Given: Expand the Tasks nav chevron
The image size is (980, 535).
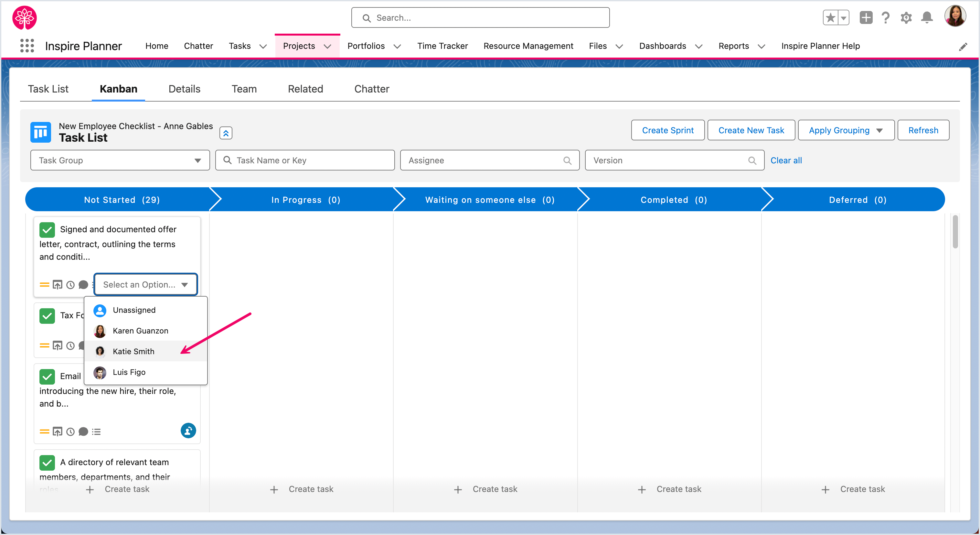Looking at the screenshot, I should (262, 47).
